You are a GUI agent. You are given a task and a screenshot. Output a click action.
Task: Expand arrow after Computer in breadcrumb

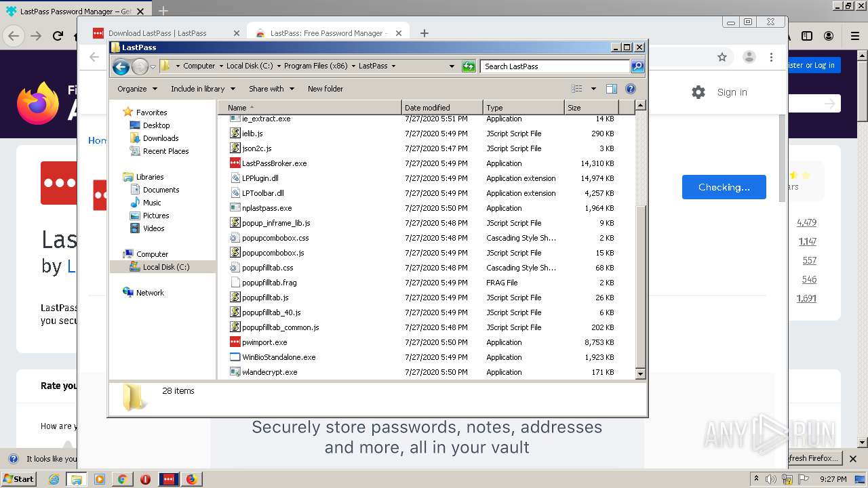pyautogui.click(x=221, y=66)
